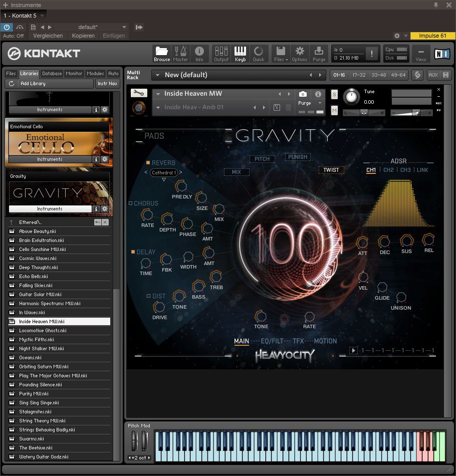Start the motion sequence play button
Screen dimensions: 456x476
click(x=353, y=350)
